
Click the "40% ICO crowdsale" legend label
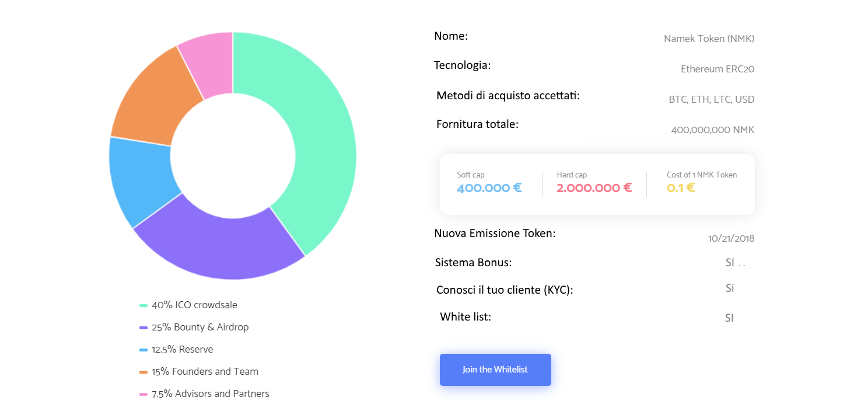194,305
